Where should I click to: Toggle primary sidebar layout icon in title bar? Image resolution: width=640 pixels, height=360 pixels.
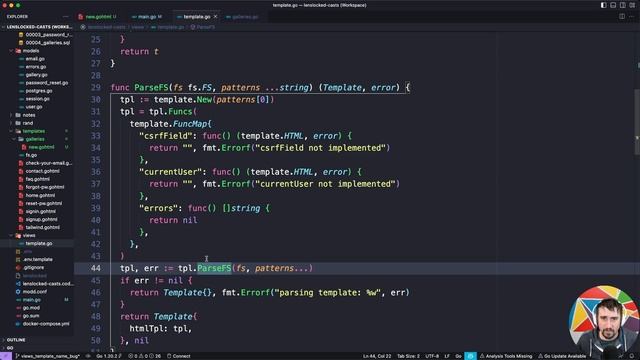[603, 5]
